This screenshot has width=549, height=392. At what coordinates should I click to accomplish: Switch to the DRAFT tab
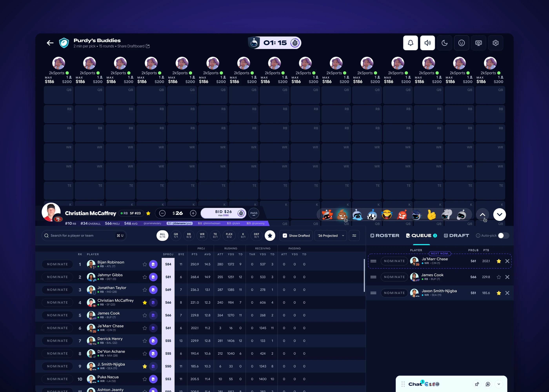[456, 236]
